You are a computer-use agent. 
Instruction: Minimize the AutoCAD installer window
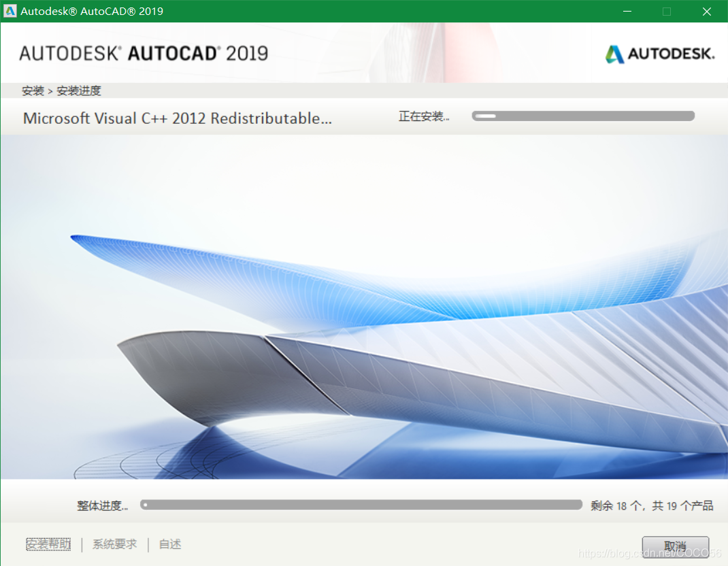click(x=628, y=11)
